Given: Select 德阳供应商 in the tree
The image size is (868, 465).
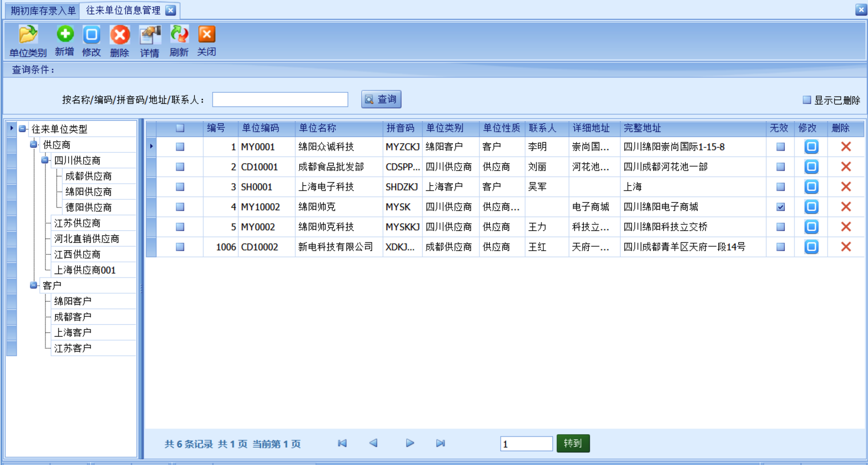Looking at the screenshot, I should click(88, 207).
